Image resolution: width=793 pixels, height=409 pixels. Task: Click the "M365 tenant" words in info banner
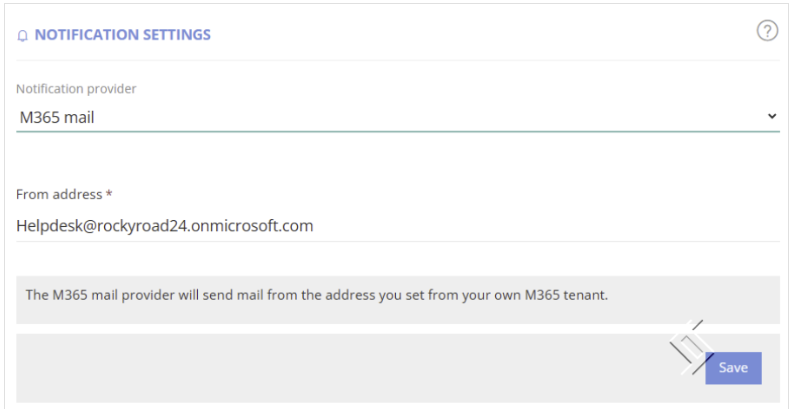566,295
